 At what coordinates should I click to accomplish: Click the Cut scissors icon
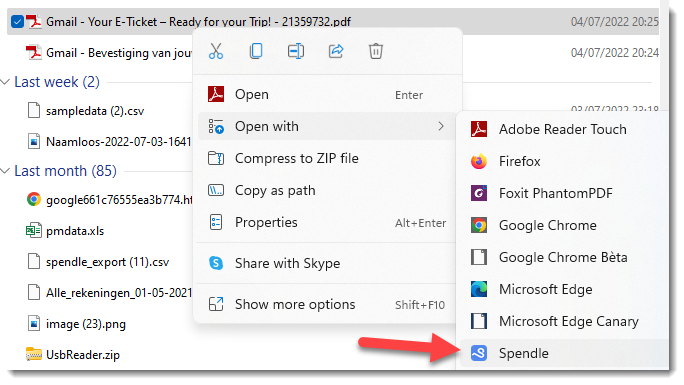click(x=216, y=51)
